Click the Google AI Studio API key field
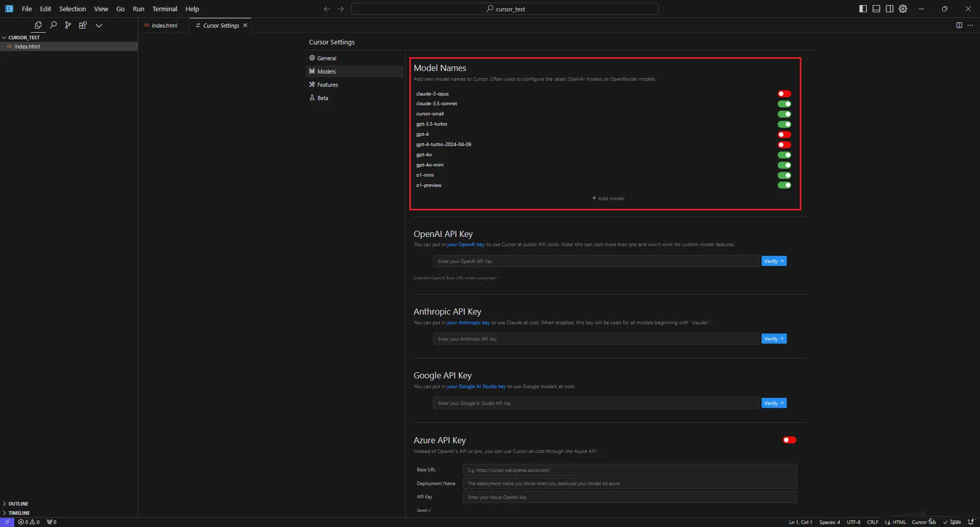 click(595, 403)
